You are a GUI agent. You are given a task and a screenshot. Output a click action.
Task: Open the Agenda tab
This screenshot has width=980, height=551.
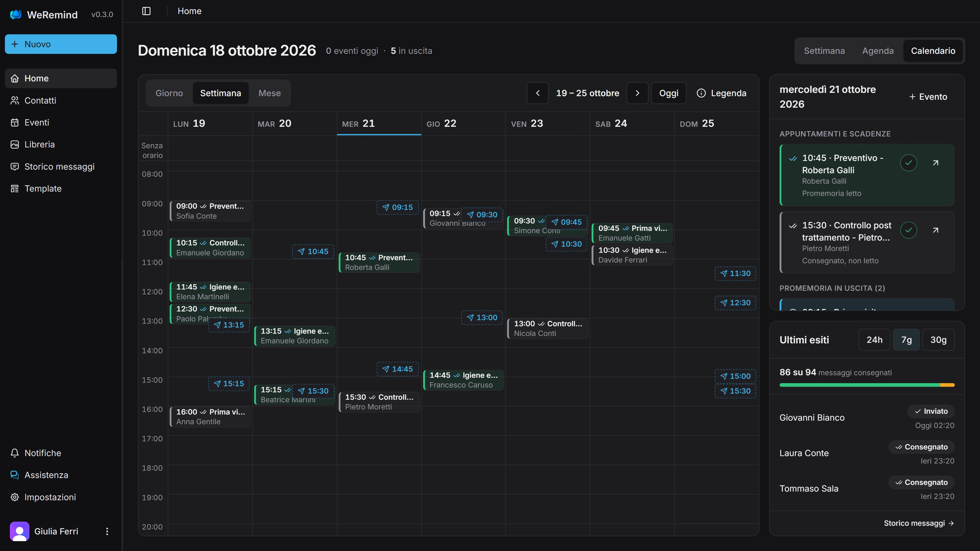pos(878,51)
